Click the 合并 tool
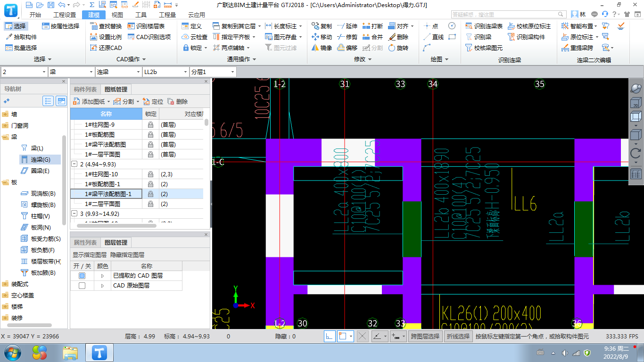 [372, 37]
